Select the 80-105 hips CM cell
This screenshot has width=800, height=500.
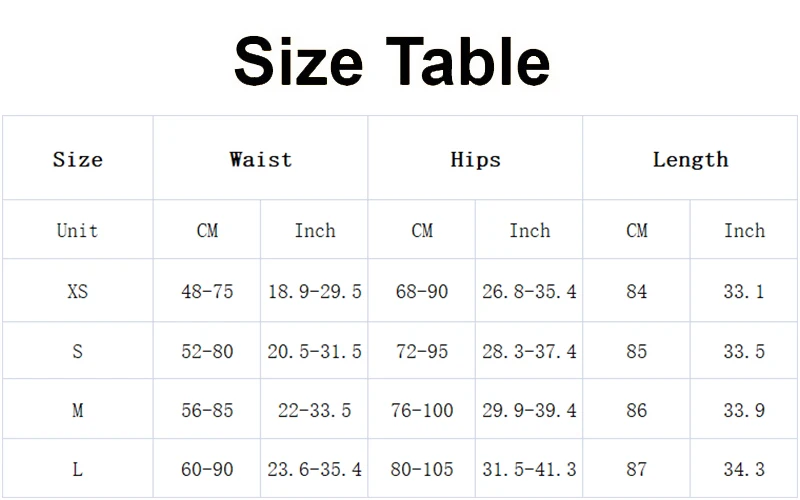422,469
